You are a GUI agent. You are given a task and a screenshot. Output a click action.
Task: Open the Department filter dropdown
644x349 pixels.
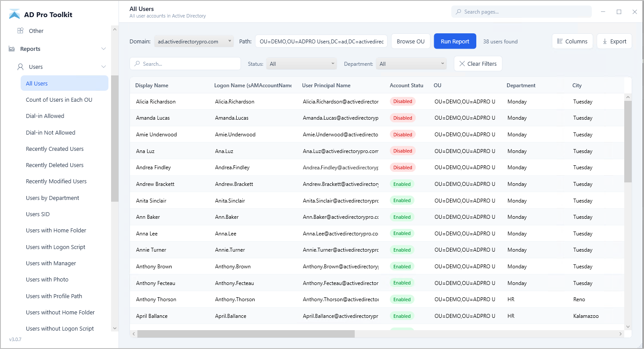pos(411,64)
